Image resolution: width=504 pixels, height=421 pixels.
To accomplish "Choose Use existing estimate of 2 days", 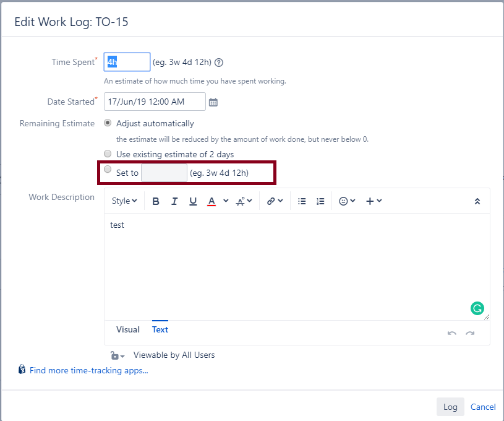I will [108, 153].
